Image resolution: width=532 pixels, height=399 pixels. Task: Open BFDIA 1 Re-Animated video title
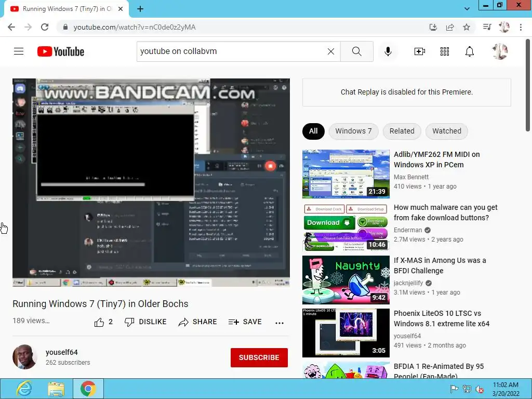point(438,370)
